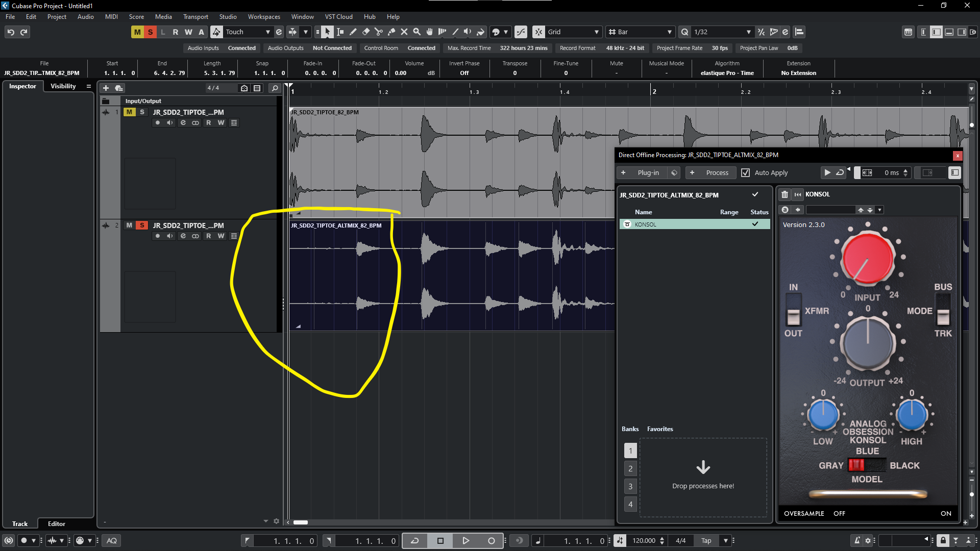This screenshot has height=551, width=980.
Task: Expand the Grid snap type dropdown
Action: point(596,32)
